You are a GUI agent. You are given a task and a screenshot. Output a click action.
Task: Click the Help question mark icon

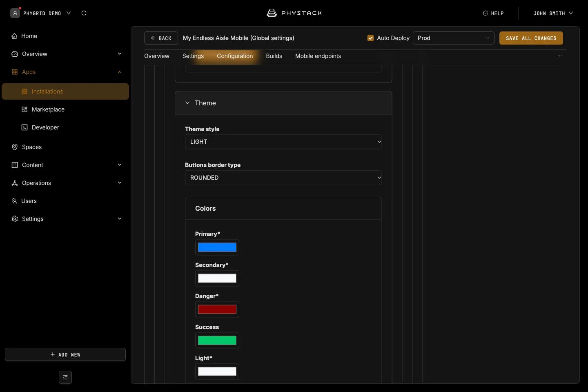tap(486, 13)
